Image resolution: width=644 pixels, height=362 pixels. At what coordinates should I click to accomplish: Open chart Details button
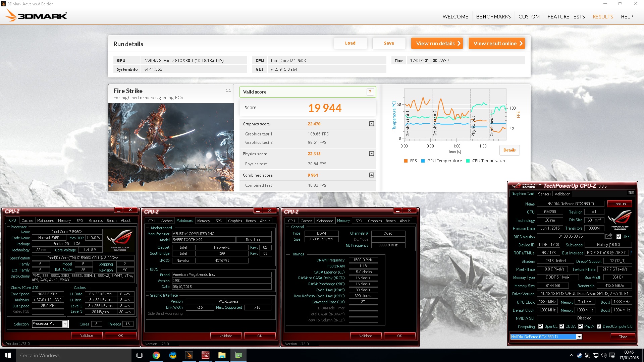pos(509,150)
